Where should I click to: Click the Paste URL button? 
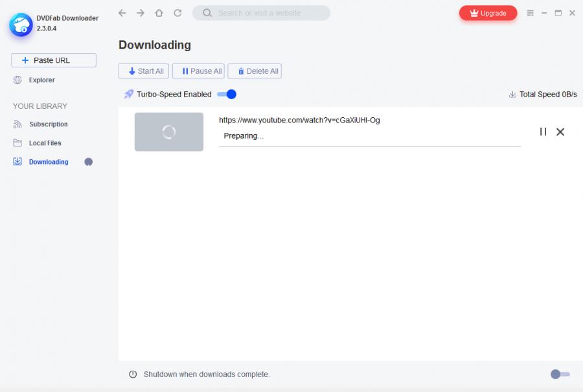[x=54, y=60]
